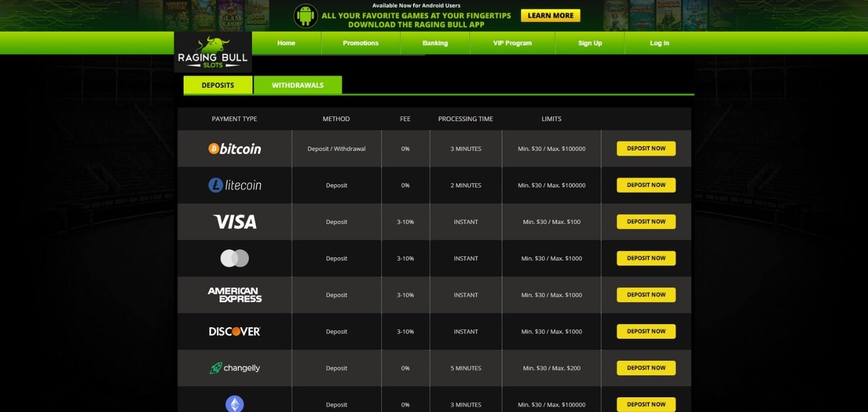Click the Bitcoin logo
This screenshot has width=868, height=412.
[234, 149]
